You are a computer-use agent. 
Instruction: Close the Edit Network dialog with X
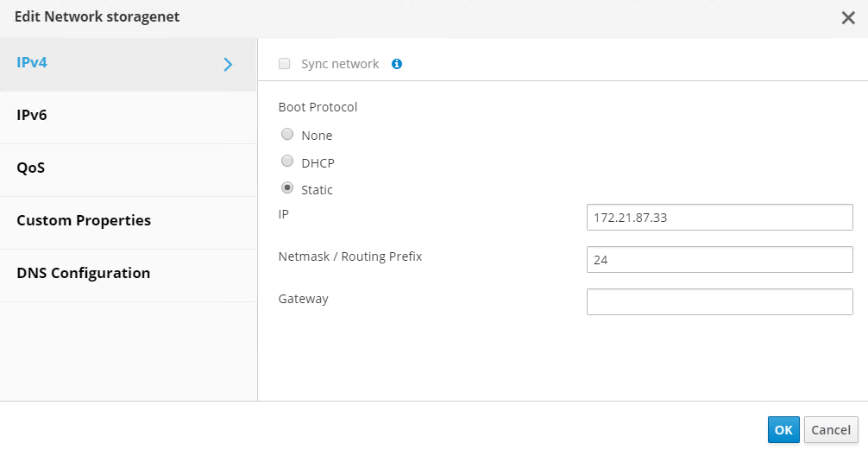click(x=848, y=18)
